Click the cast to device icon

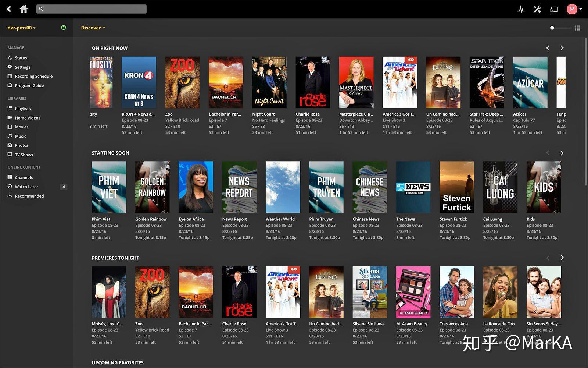(554, 9)
